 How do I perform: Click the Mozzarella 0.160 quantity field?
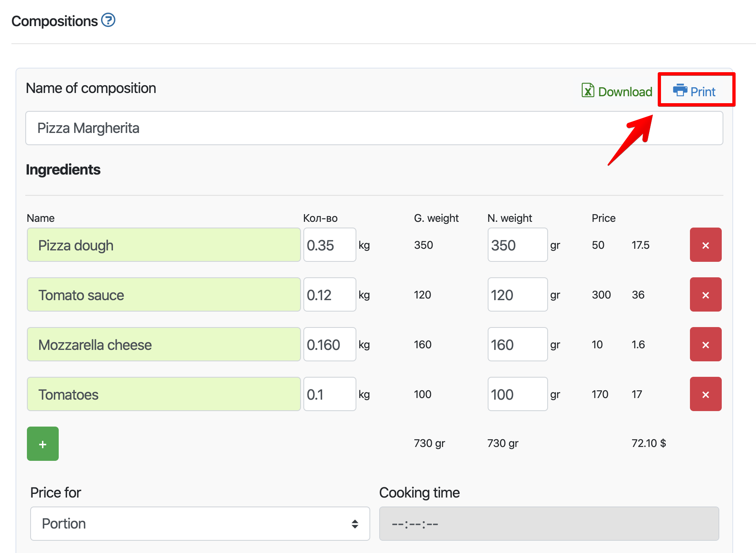click(329, 345)
